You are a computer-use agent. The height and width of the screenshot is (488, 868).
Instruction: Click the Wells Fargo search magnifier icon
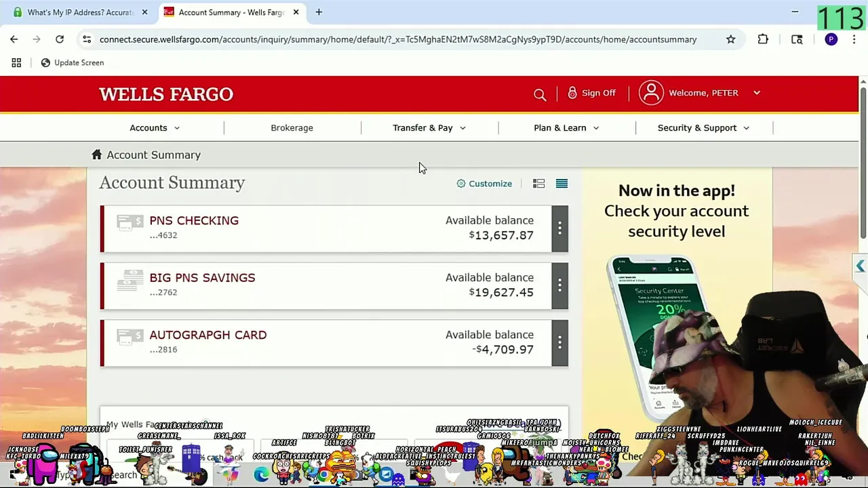[x=540, y=95]
